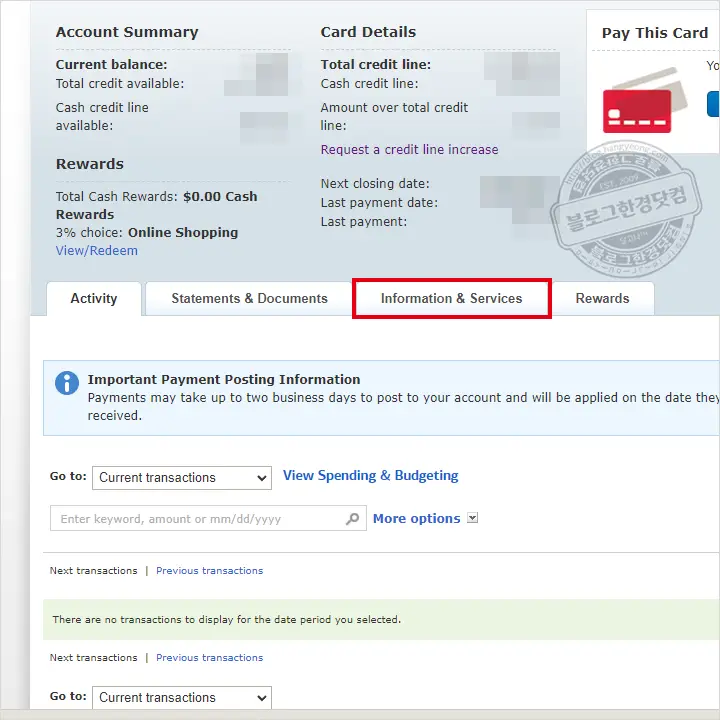Screen dimensions: 720x720
Task: Click the blue information circle icon
Action: 67,382
